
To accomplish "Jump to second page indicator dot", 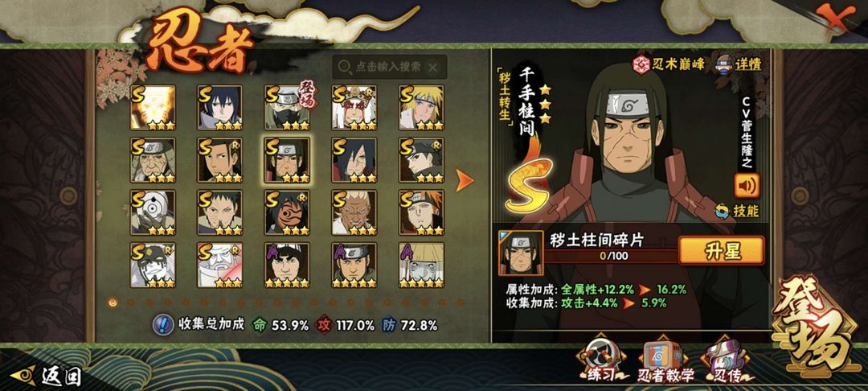I will (x=131, y=303).
